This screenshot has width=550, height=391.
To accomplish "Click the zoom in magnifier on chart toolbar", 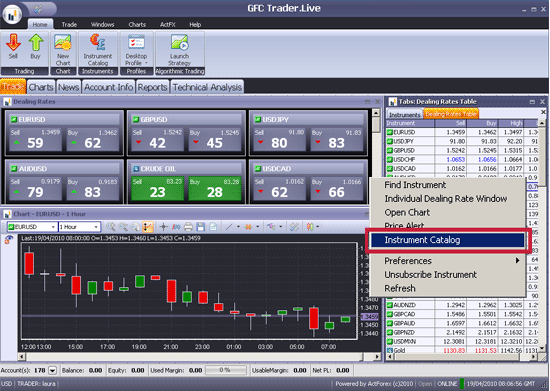I will click(111, 227).
